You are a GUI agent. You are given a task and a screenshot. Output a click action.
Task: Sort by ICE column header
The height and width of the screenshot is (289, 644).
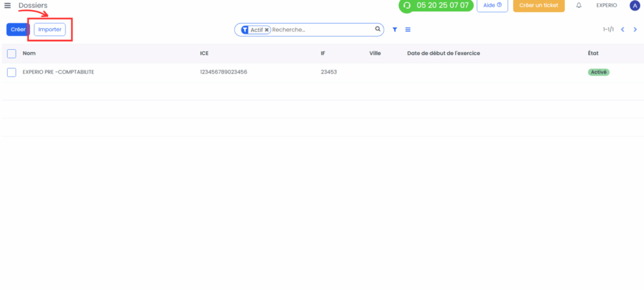coord(204,54)
